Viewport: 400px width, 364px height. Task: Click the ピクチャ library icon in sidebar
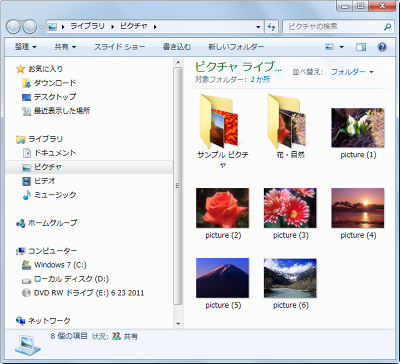(27, 167)
